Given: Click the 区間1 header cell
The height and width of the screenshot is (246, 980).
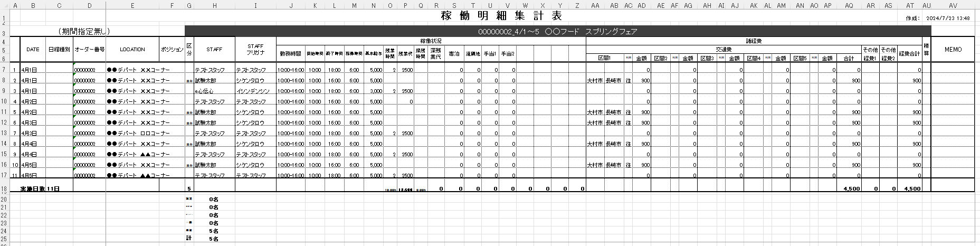Looking at the screenshot, I should [x=605, y=58].
